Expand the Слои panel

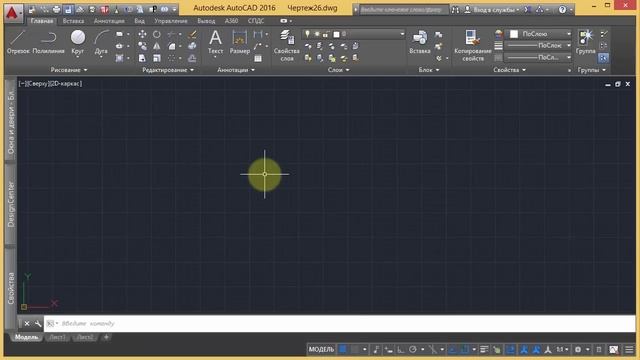click(x=338, y=70)
